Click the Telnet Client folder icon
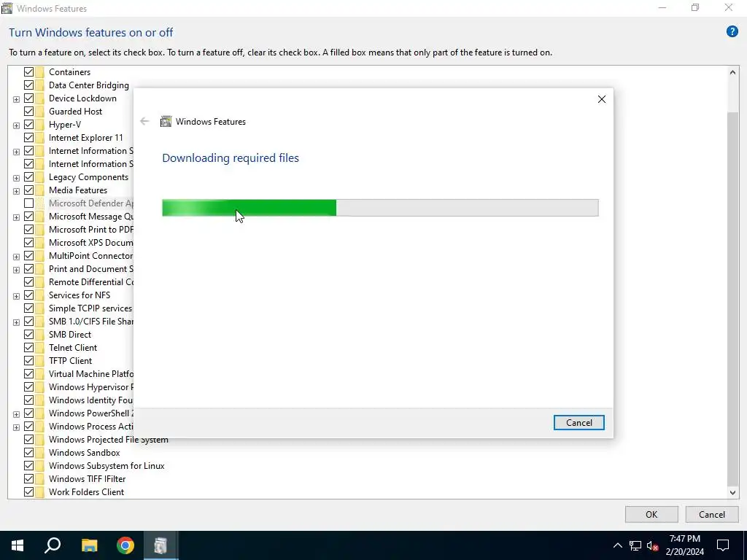Viewport: 747px width, 560px height. 40,348
